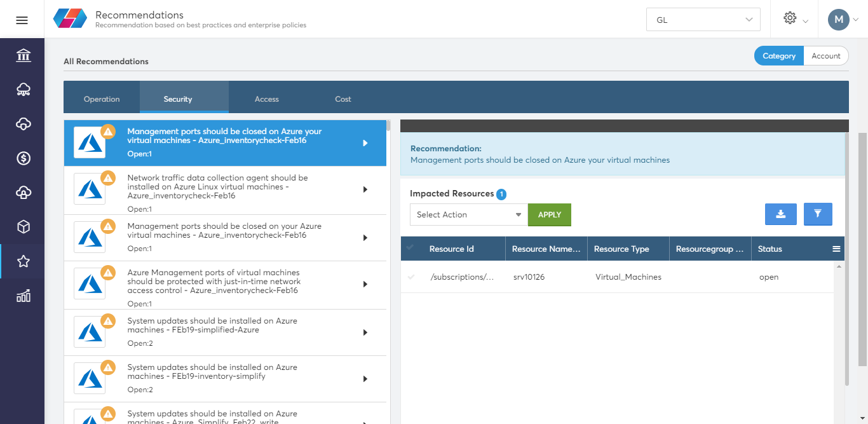Image resolution: width=868 pixels, height=424 pixels.
Task: Click the srv10126 resource name cell
Action: pos(529,277)
